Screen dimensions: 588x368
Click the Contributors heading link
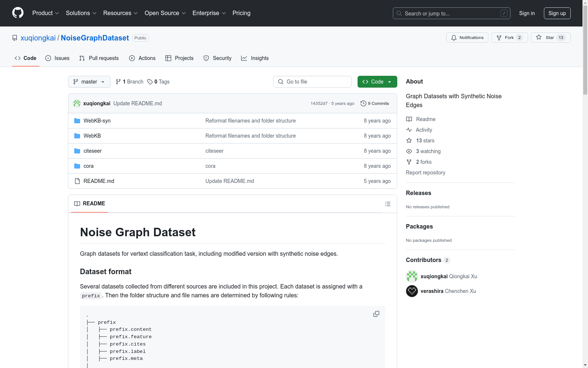[428, 260]
